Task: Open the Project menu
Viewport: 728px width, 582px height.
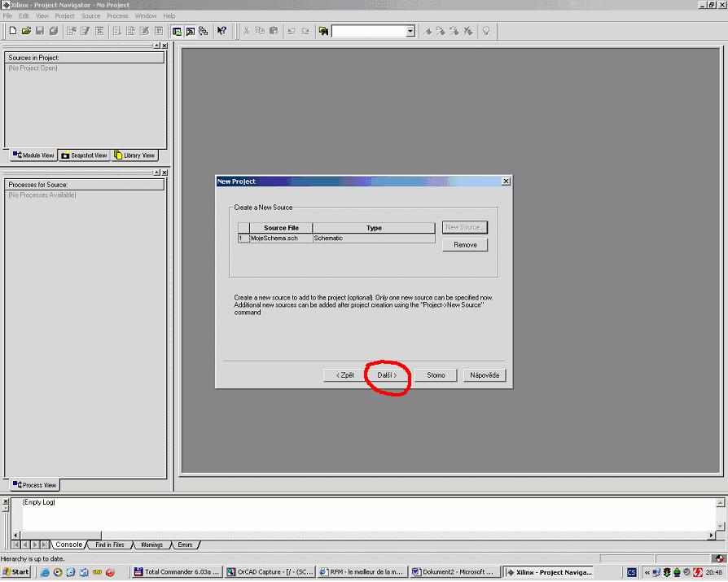Action: [64, 15]
